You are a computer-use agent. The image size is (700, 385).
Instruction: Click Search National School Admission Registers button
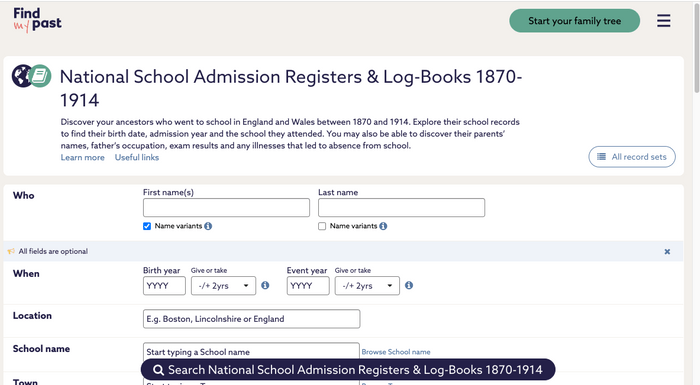348,370
